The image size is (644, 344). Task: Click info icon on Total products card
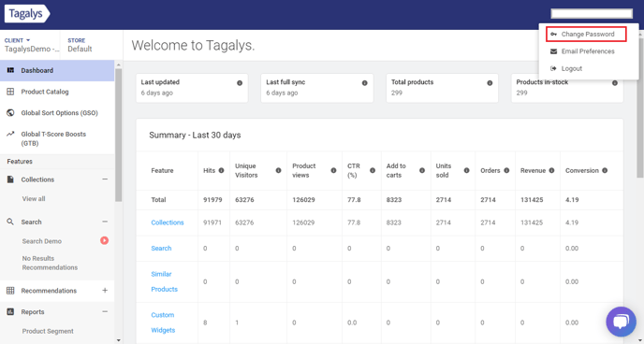pyautogui.click(x=490, y=83)
